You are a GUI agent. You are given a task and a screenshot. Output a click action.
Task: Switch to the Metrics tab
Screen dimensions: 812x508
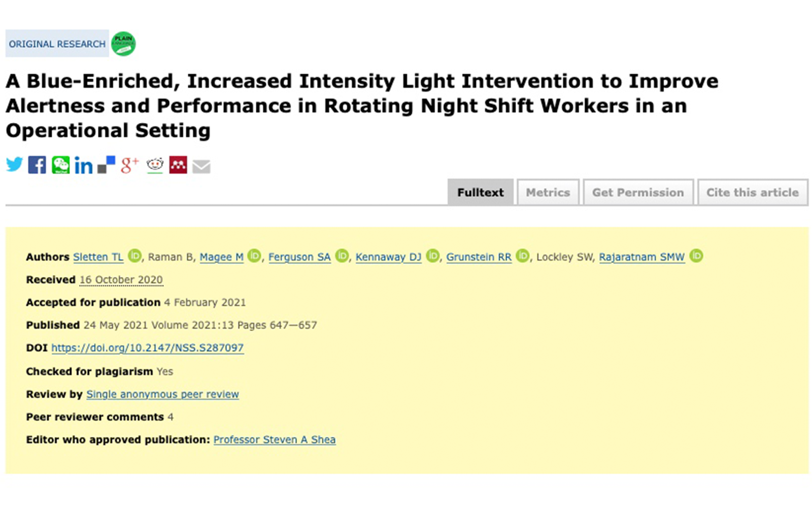tap(548, 193)
